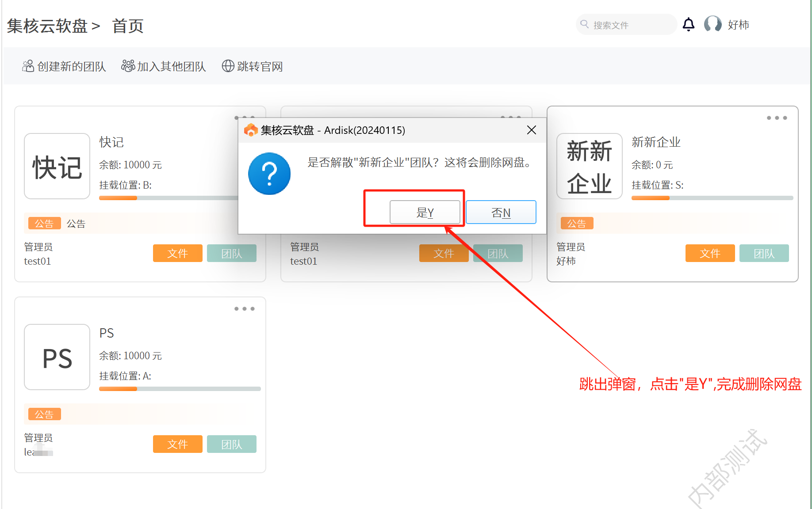Image resolution: width=812 pixels, height=509 pixels.
Task: Click the 首页 breadcrumb item
Action: [x=127, y=26]
